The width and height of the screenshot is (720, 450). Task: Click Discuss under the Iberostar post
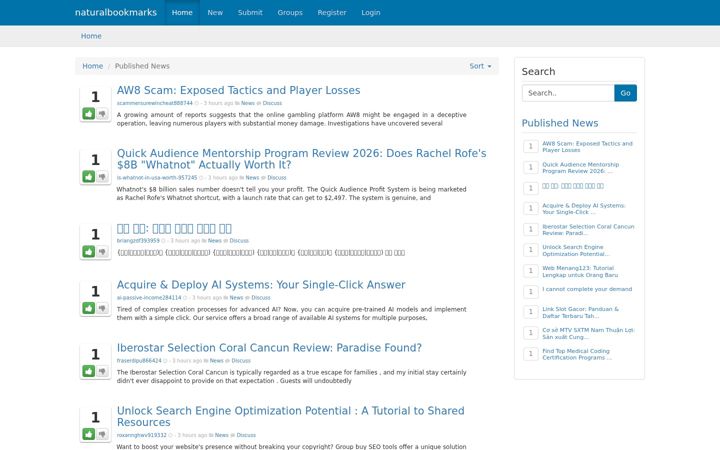241,360
